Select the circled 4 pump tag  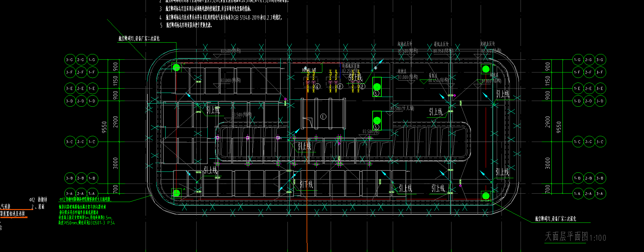coord(317,87)
